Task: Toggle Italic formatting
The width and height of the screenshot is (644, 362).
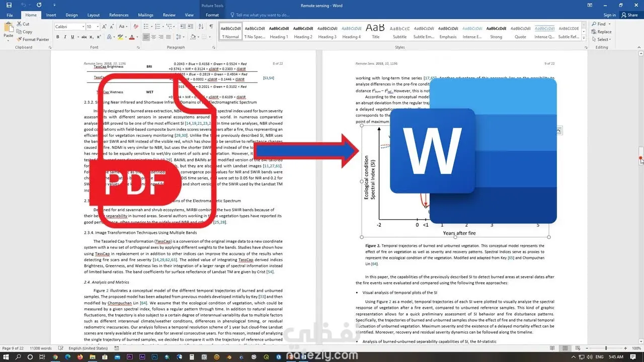Action: [65, 37]
